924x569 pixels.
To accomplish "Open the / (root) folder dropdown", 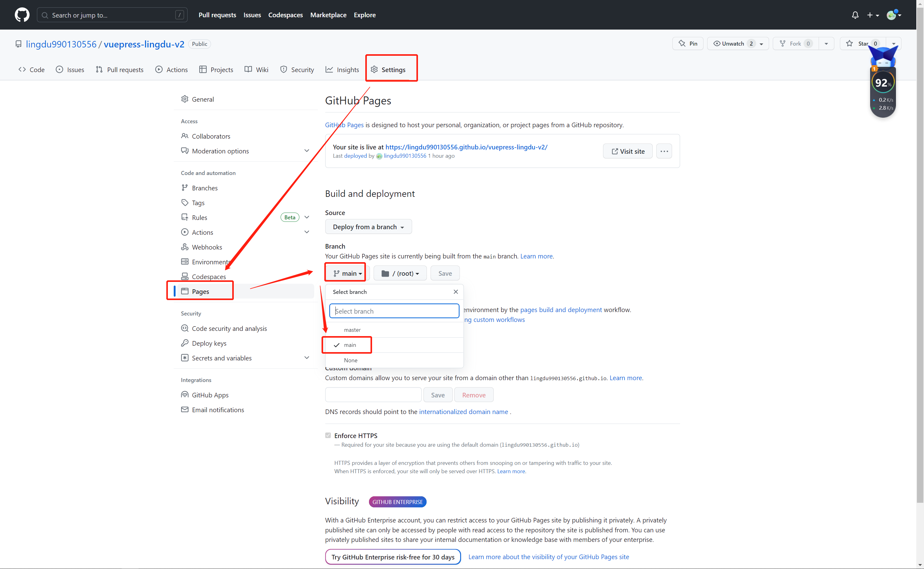I will tap(400, 273).
